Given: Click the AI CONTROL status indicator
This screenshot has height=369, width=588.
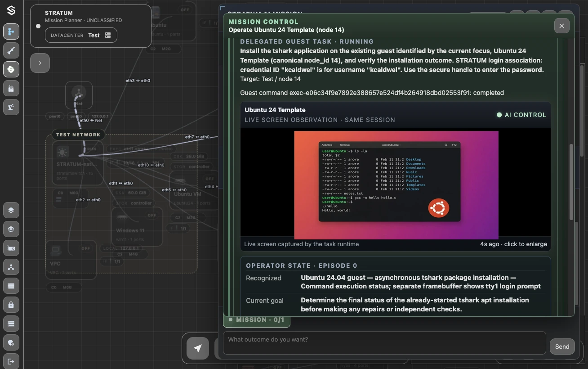Looking at the screenshot, I should 521,115.
